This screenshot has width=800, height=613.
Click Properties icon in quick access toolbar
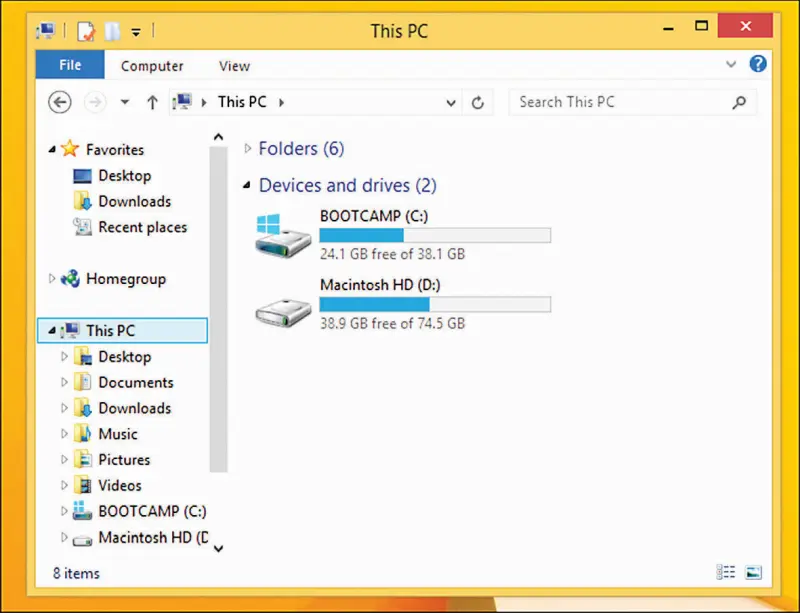tap(86, 31)
